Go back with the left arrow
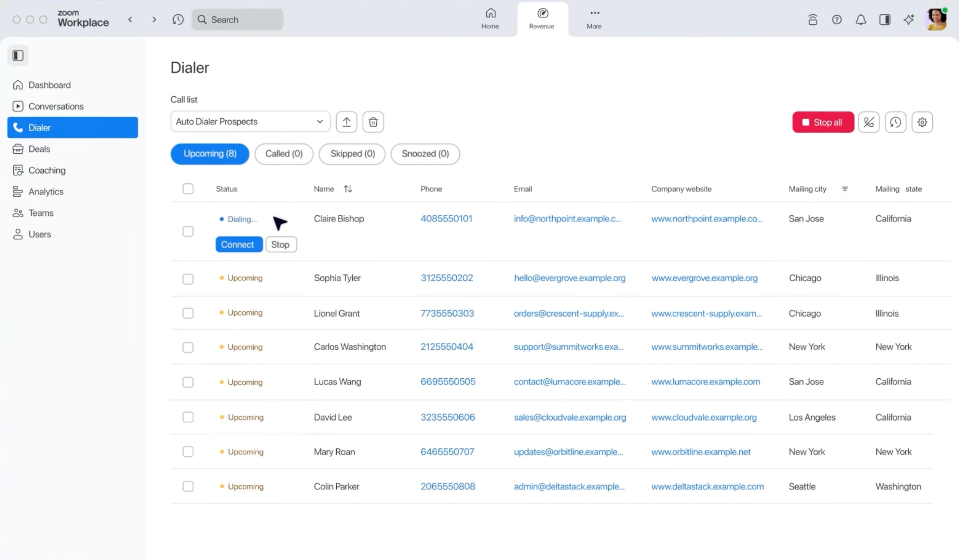Screen dimensions: 959x560 tap(130, 19)
